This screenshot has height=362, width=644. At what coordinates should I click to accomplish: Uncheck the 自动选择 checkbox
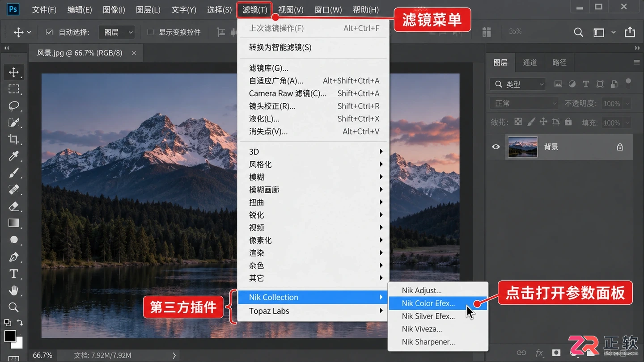50,32
